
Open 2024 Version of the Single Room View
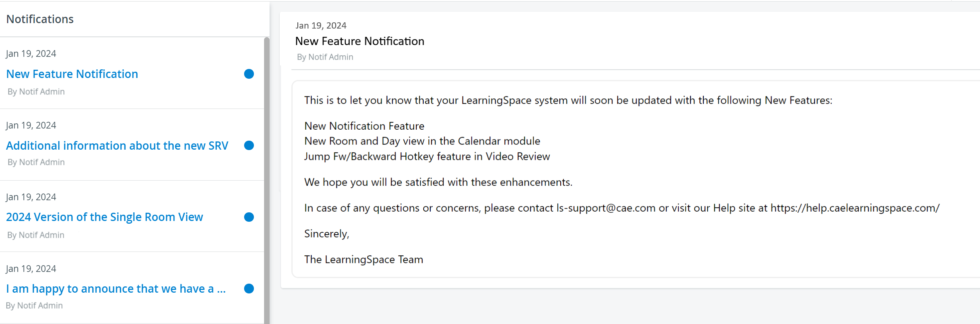(x=104, y=217)
